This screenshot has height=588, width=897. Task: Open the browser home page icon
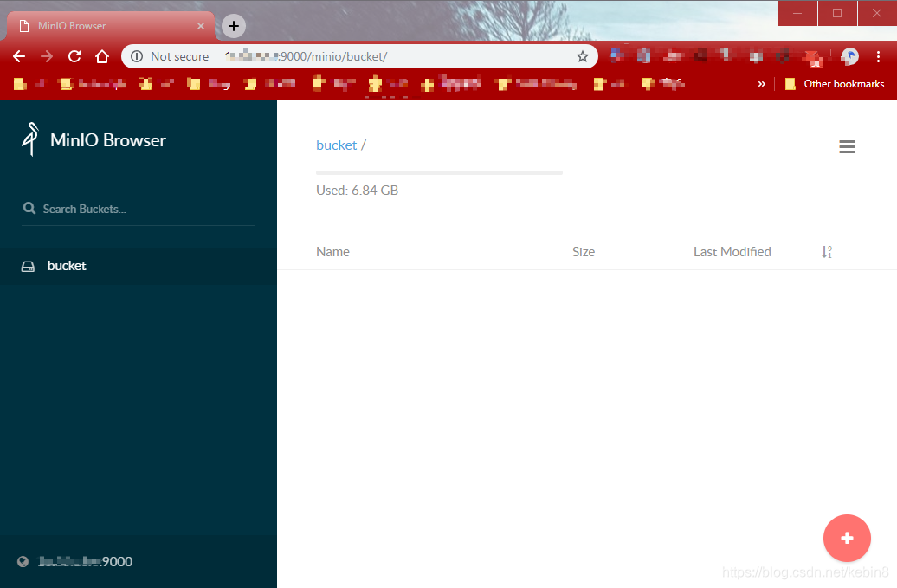(x=102, y=56)
